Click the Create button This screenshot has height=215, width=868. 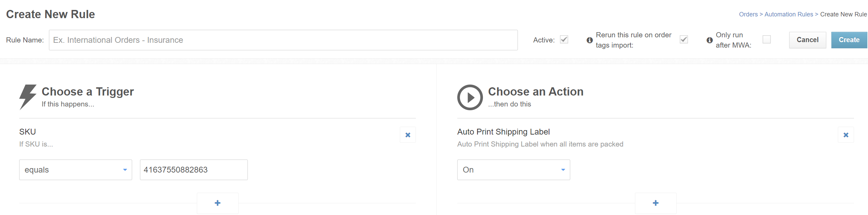(849, 40)
